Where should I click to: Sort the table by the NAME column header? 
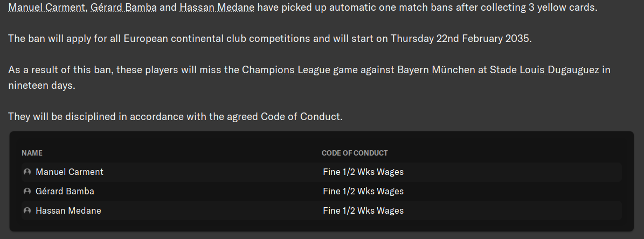tap(32, 153)
